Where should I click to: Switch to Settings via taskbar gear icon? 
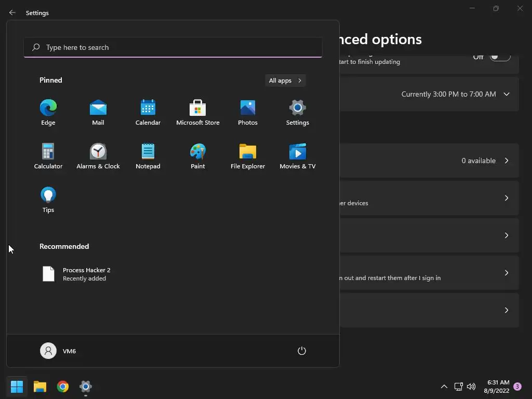[x=86, y=387]
